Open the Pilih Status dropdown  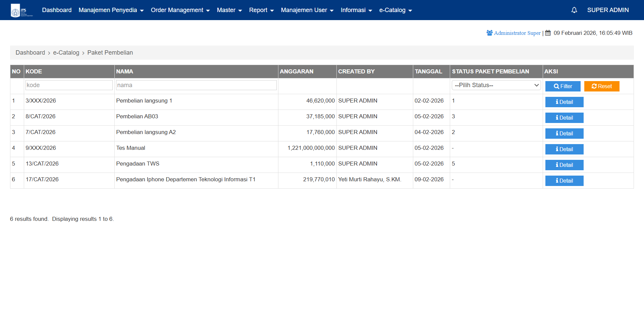tap(496, 85)
